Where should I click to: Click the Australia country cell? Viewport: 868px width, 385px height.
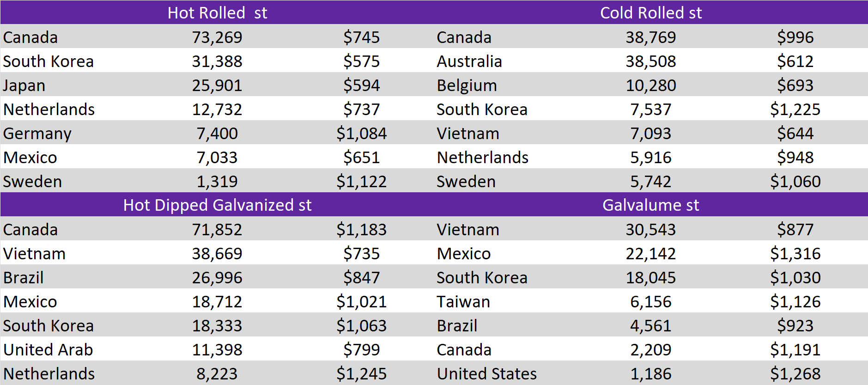coord(469,61)
